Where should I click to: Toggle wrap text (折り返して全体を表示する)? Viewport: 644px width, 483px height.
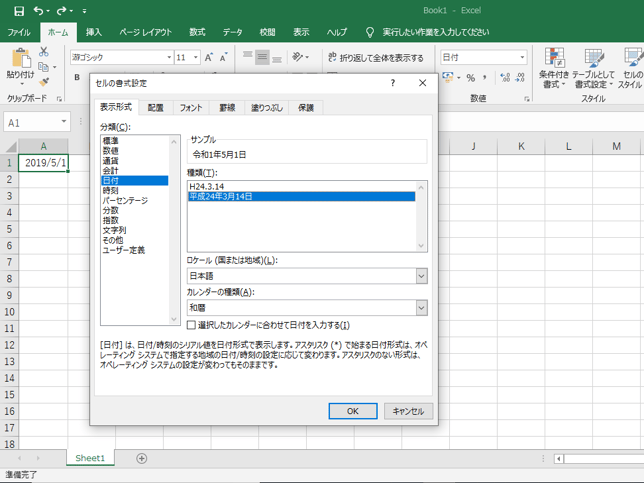(373, 58)
